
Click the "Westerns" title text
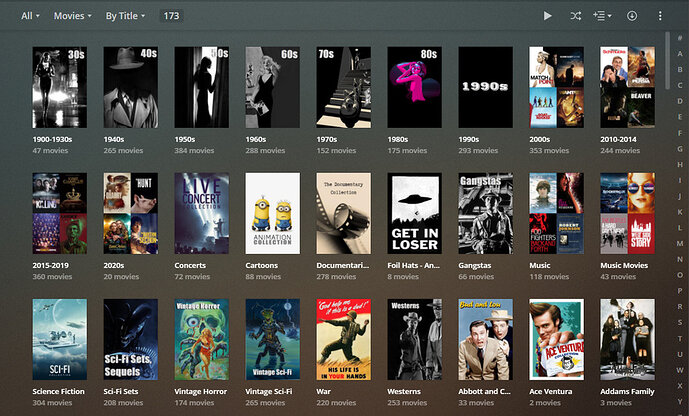point(404,391)
